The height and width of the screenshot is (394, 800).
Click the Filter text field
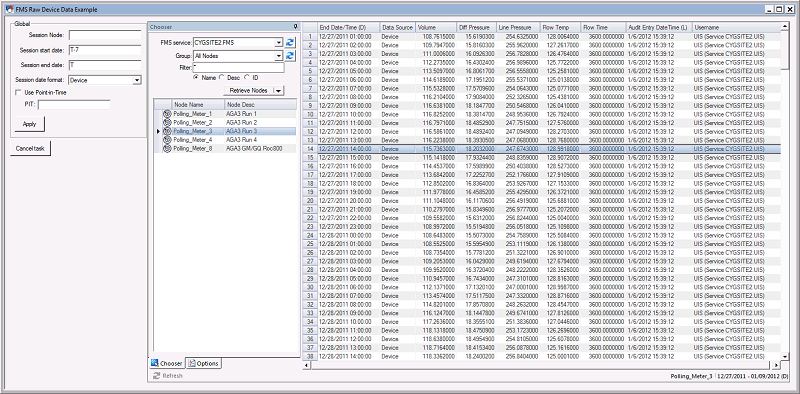tap(239, 68)
